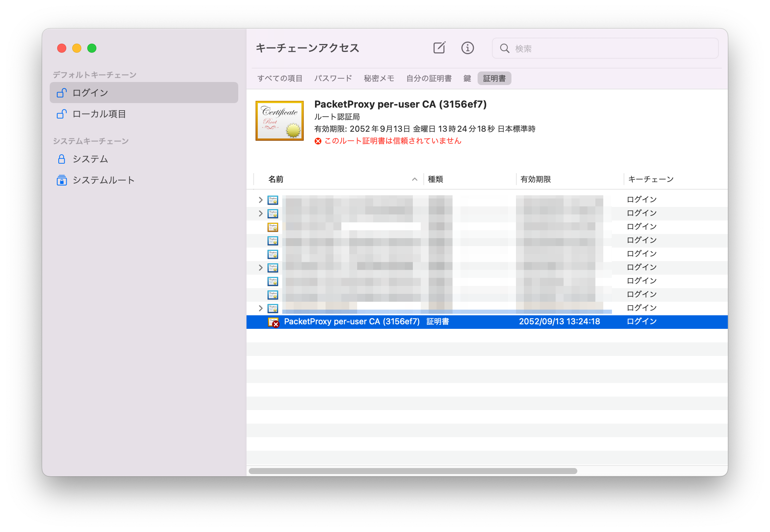Click the sixth row's certificate icon

point(273,268)
